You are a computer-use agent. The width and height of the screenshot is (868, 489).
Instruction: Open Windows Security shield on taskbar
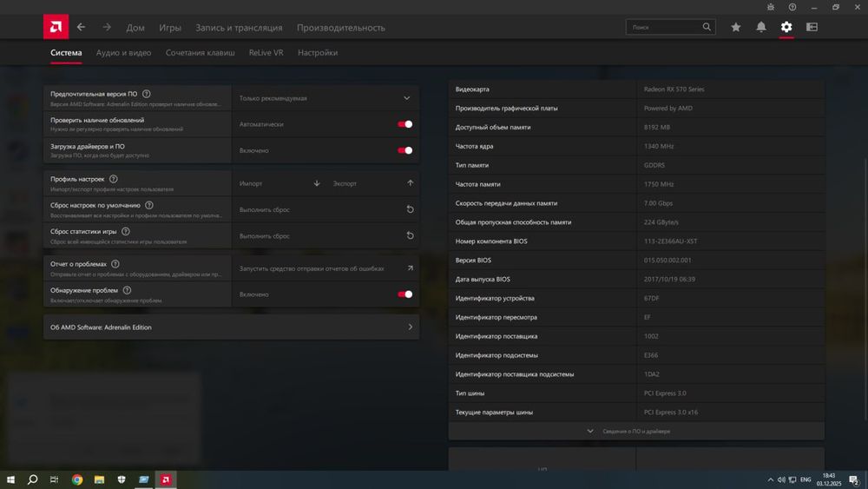[x=122, y=479]
